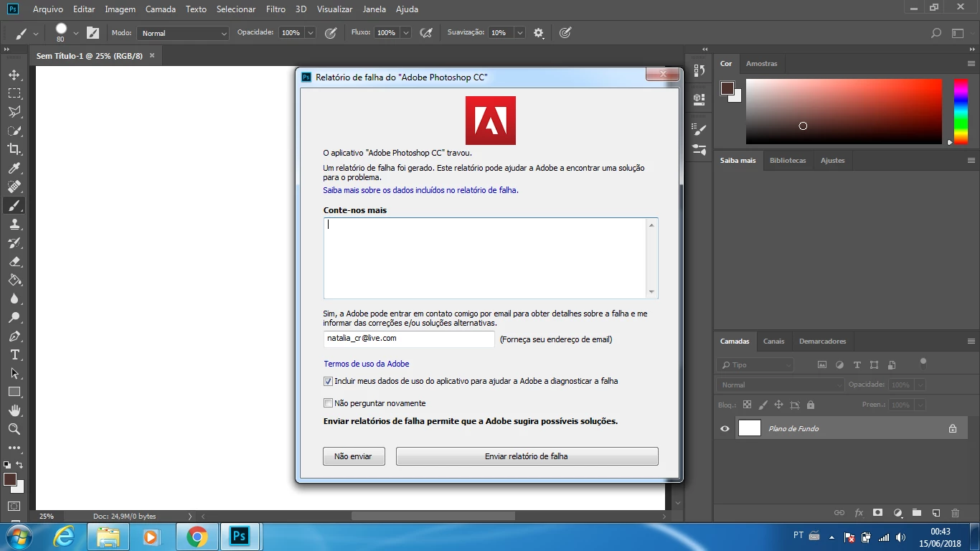
Task: Add a layer mask
Action: (x=877, y=513)
